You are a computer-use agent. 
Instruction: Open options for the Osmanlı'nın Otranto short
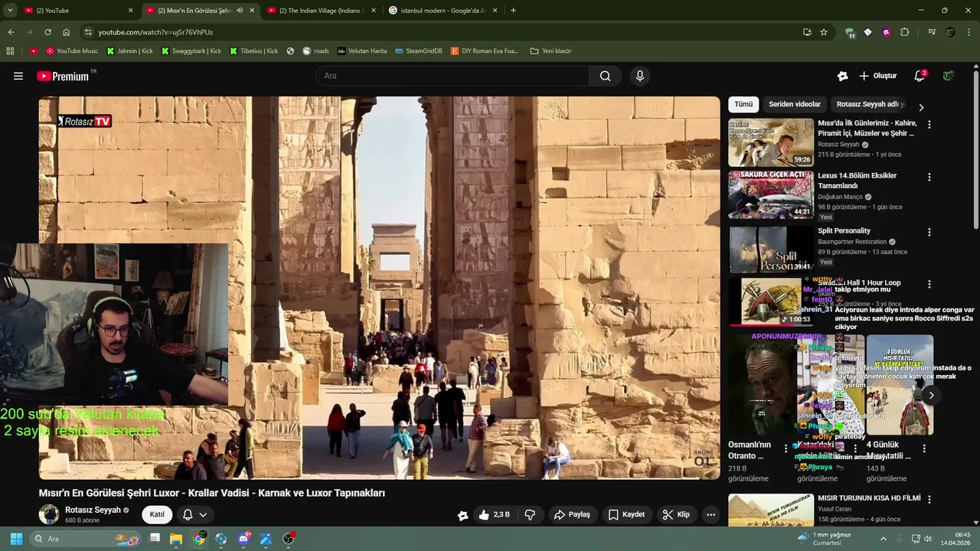pos(786,448)
